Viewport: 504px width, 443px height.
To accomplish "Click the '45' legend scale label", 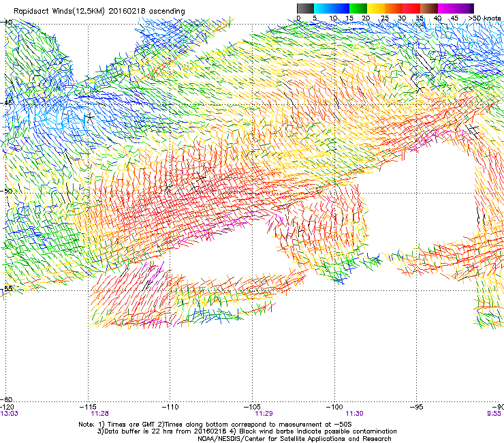I will (454, 18).
